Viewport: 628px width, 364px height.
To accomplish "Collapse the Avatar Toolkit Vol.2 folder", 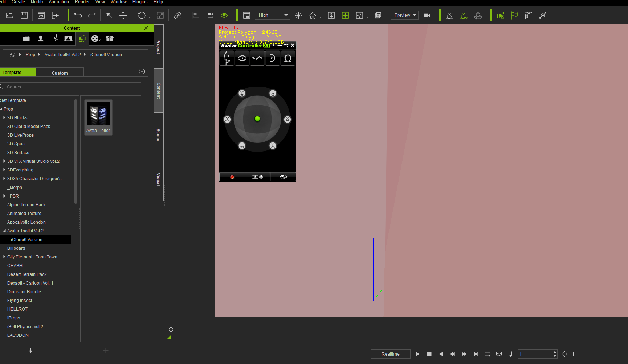I will (4, 231).
